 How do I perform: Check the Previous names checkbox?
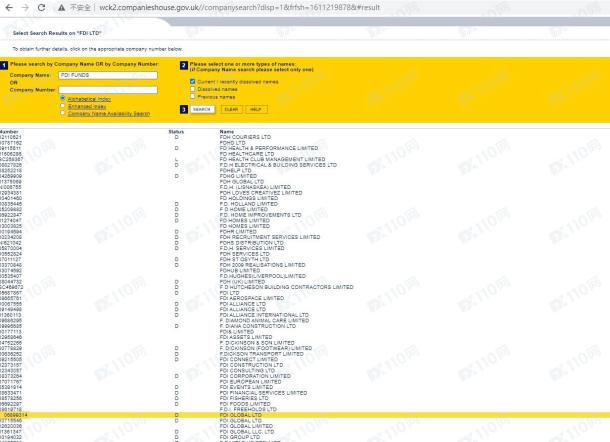pos(192,96)
